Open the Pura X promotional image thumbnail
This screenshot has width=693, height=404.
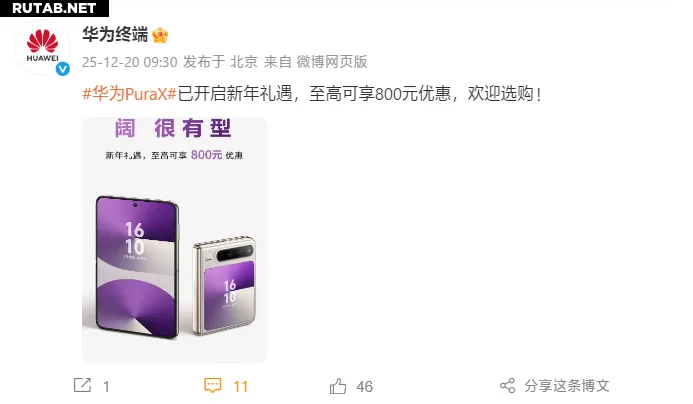[x=175, y=240]
